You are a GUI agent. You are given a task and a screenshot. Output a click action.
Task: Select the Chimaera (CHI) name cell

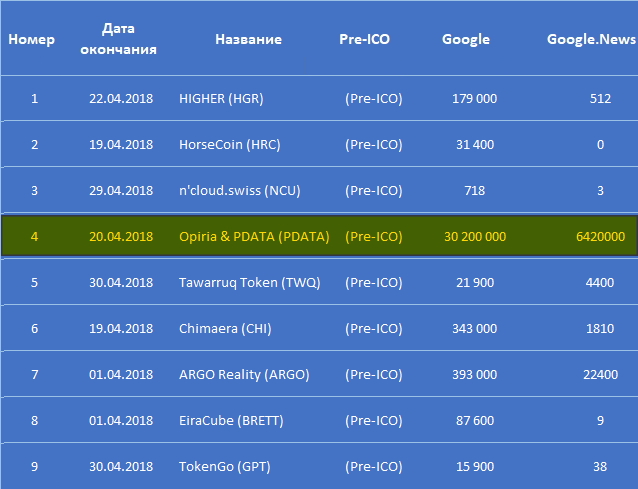pos(225,328)
